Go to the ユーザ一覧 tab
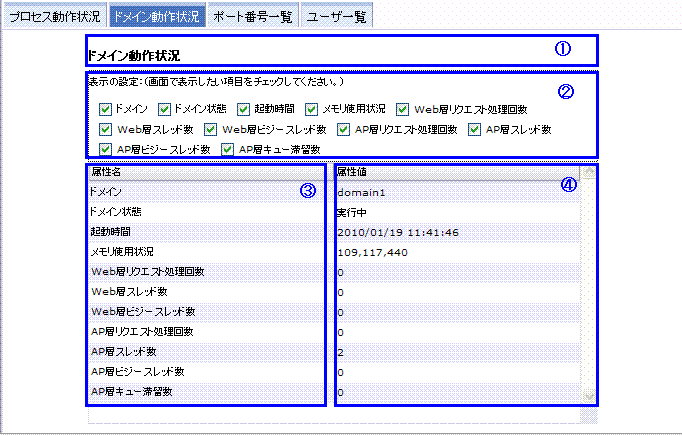The width and height of the screenshot is (682, 436). pos(336,17)
